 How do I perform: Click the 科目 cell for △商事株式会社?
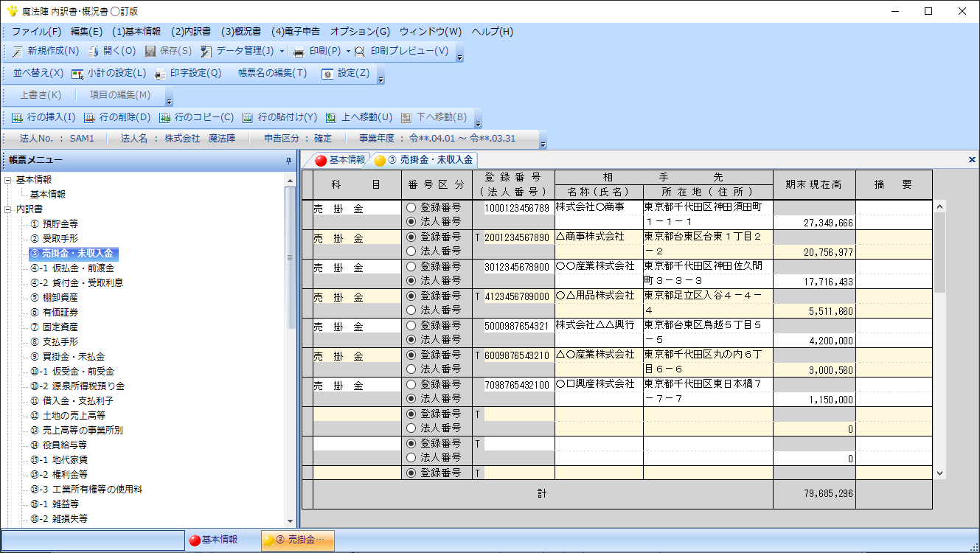357,237
